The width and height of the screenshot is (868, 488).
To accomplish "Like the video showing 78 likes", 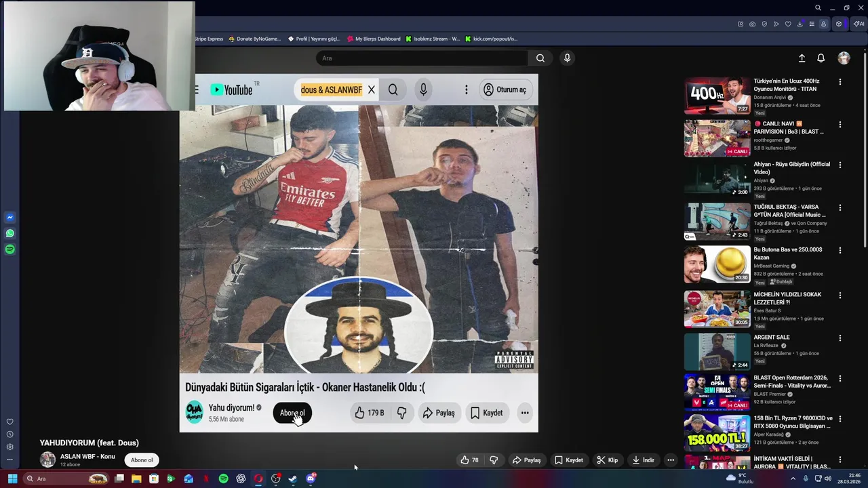I will [469, 460].
